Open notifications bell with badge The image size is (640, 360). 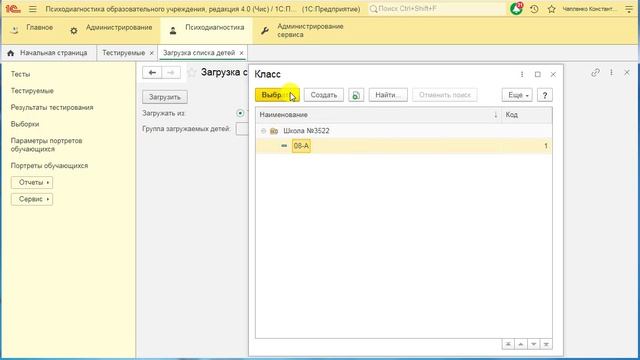tap(516, 9)
